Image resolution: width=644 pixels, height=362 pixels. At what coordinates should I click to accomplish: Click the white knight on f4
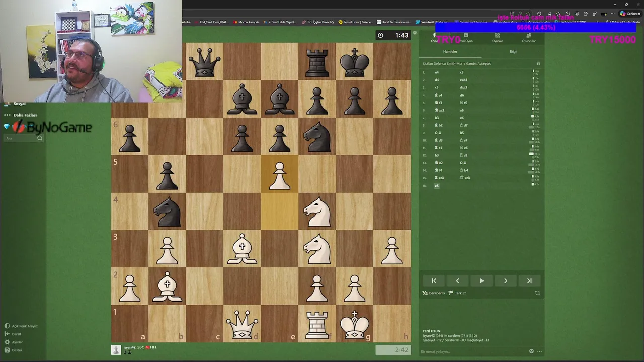[317, 211]
